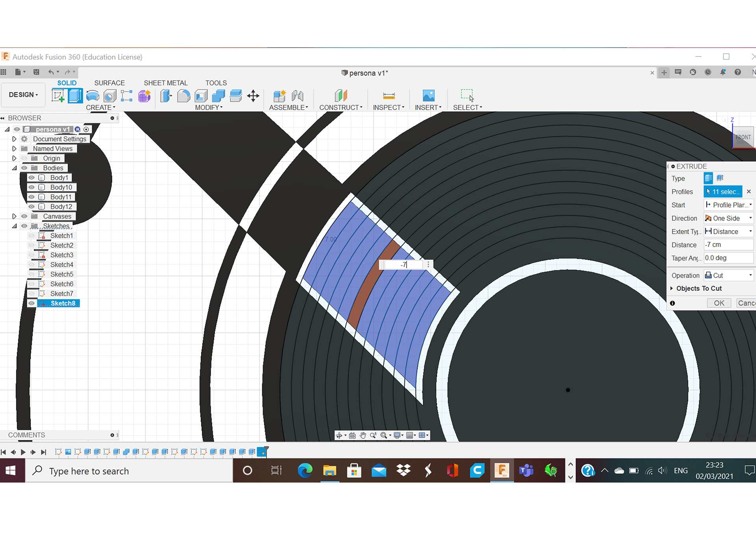
Task: Click the Save icon
Action: pyautogui.click(x=36, y=72)
